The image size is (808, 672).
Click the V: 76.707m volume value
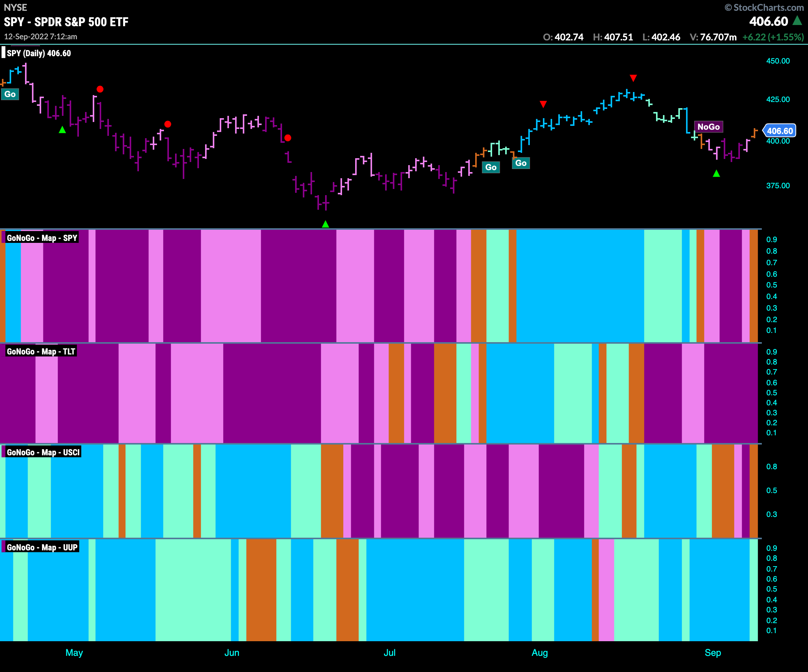pyautogui.click(x=713, y=37)
